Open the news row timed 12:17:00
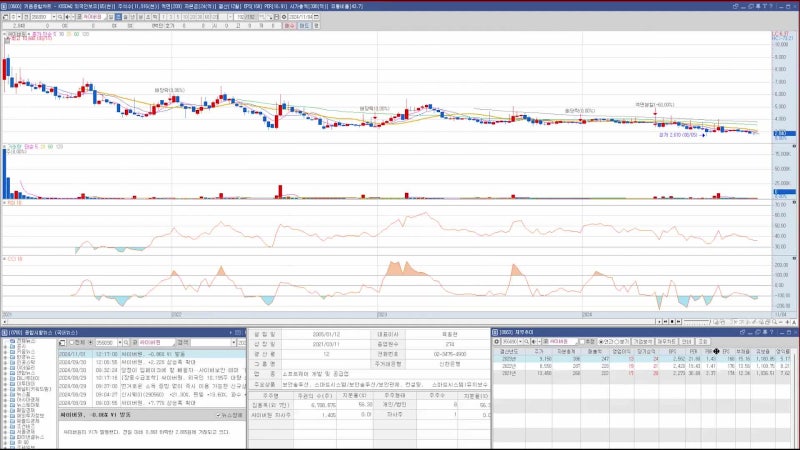The width and height of the screenshot is (800, 450). coord(152,354)
